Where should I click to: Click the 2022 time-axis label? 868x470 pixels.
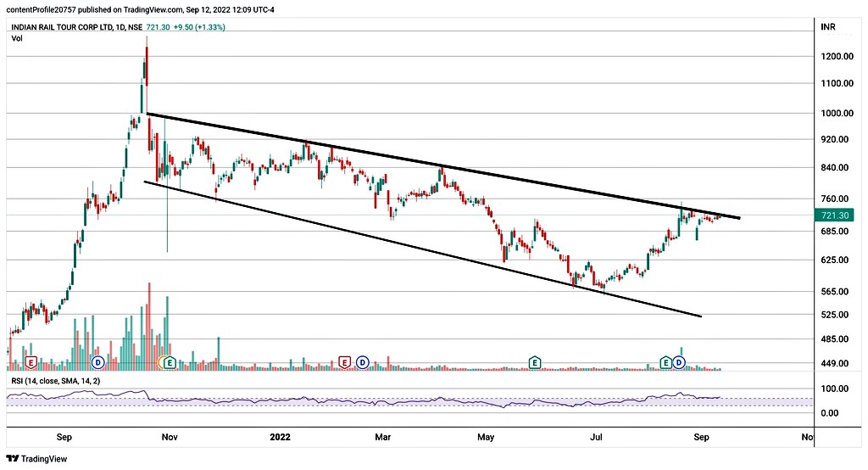point(280,437)
